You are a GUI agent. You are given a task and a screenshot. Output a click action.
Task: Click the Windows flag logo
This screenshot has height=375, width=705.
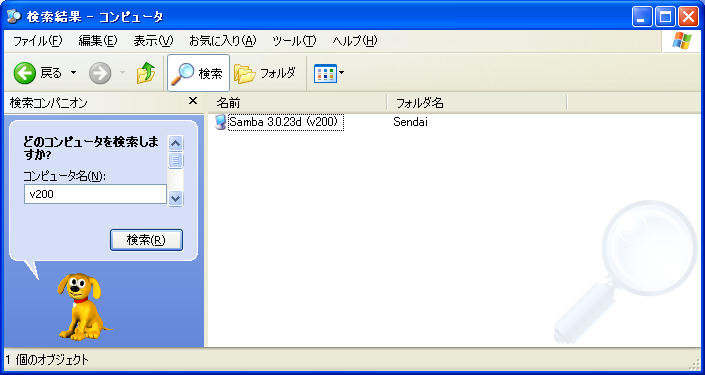[682, 41]
